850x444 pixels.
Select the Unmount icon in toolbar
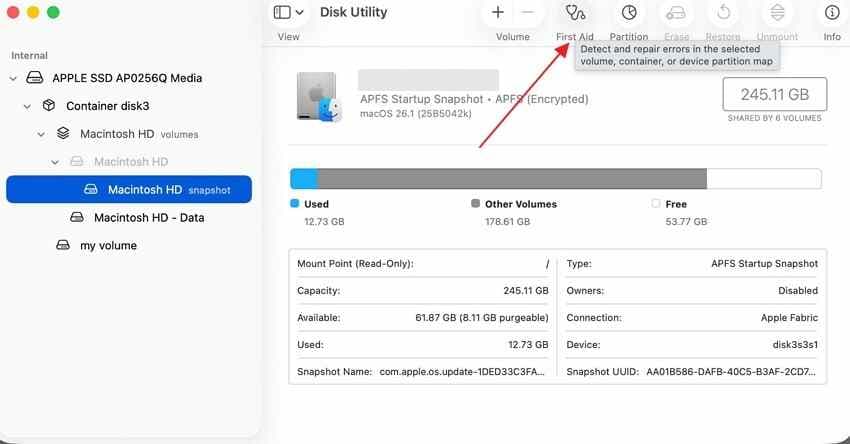777,12
